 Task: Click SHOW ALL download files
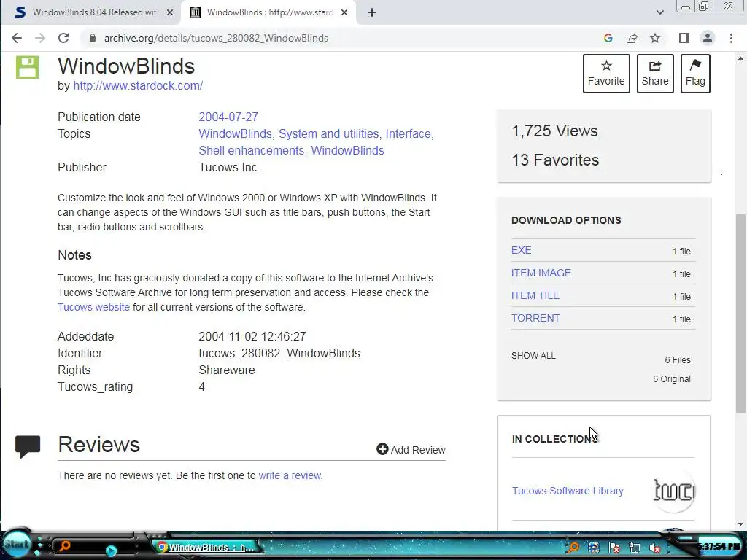coord(533,356)
